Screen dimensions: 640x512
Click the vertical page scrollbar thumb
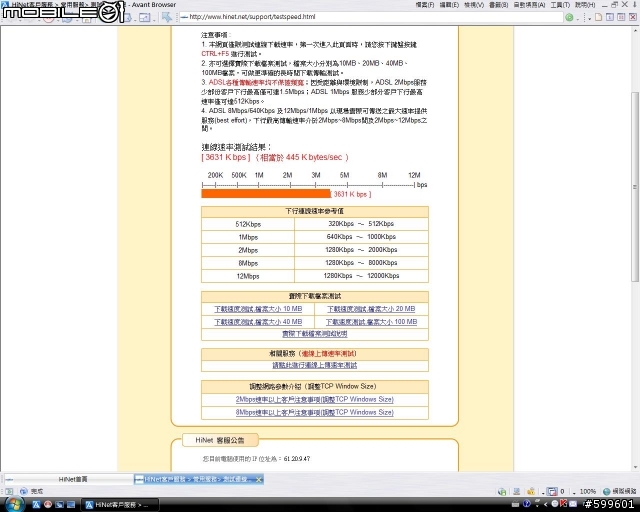(x=635, y=187)
